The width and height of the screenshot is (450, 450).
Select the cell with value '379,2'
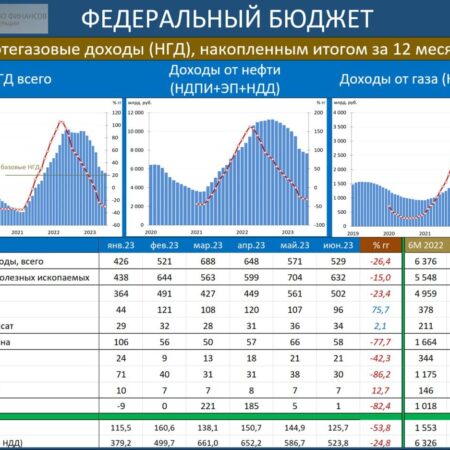121,443
